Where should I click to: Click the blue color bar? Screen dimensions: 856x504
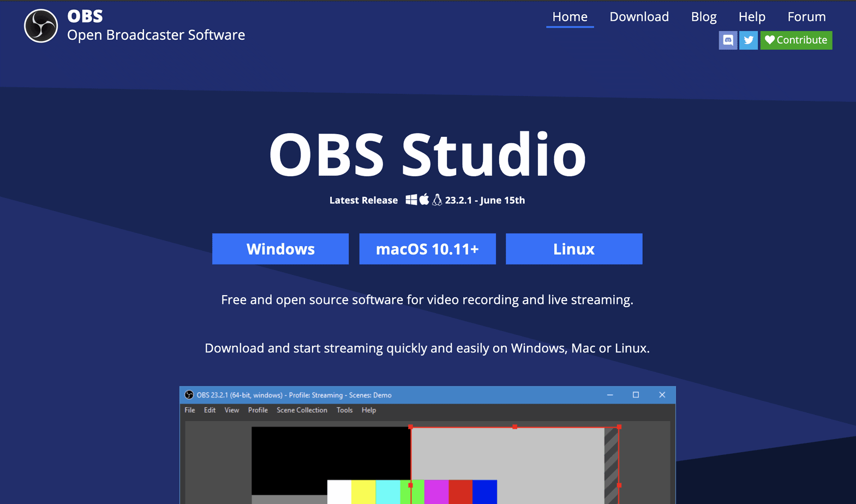(484, 492)
